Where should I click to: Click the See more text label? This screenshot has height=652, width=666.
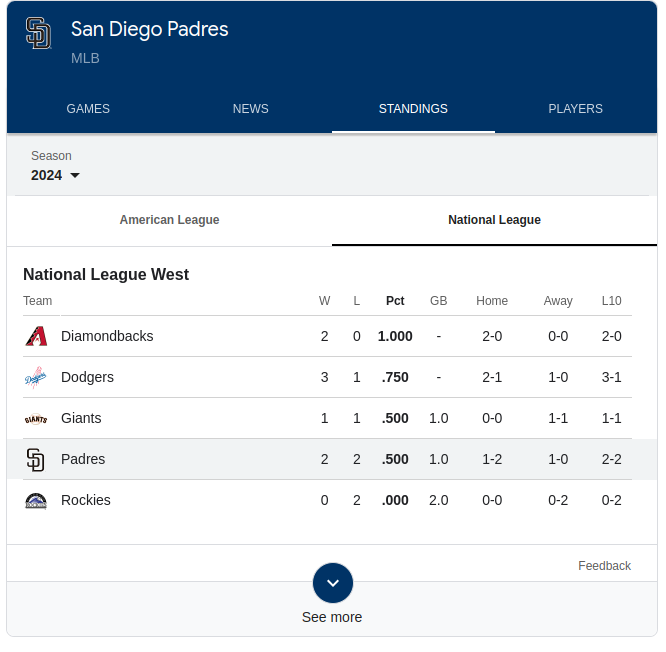pos(332,617)
